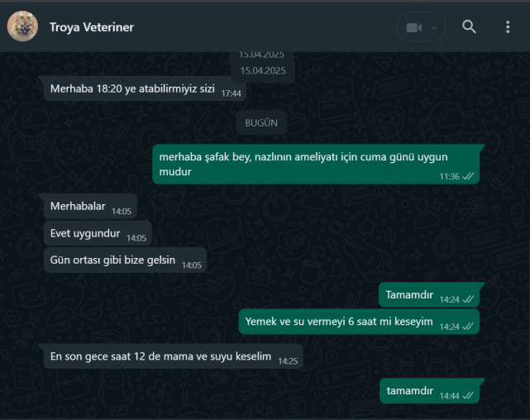
Task: Click the cuma günü ameliyat message bubble
Action: (316, 165)
